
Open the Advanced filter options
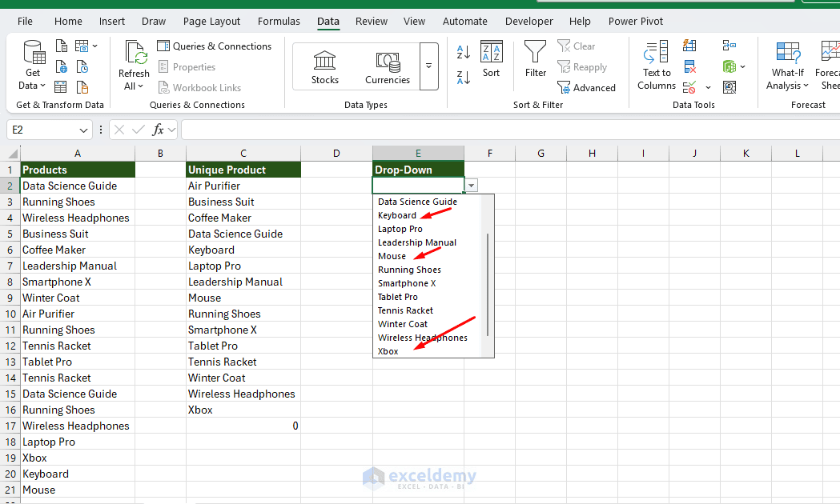[586, 88]
